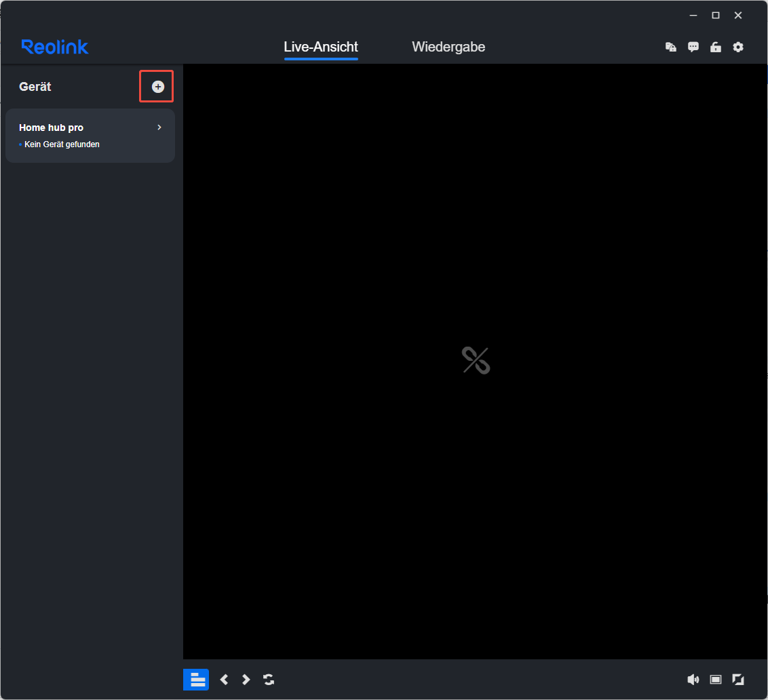Image resolution: width=768 pixels, height=700 pixels.
Task: Close the Reolink window
Action: [x=738, y=16]
